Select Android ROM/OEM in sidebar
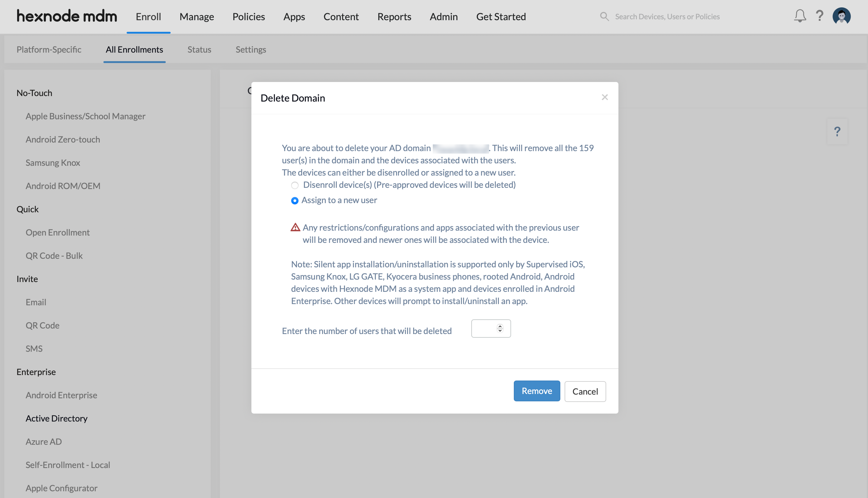The width and height of the screenshot is (868, 498). pyautogui.click(x=63, y=186)
